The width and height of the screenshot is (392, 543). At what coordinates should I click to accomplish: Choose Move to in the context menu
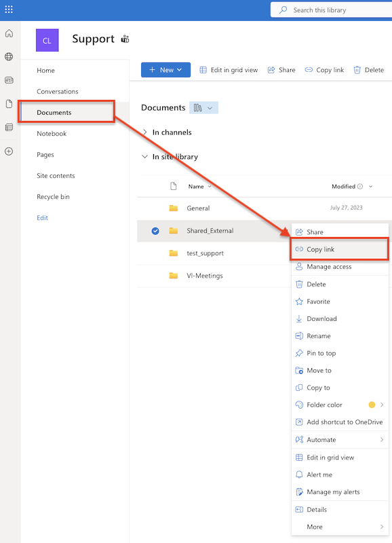tap(340, 371)
